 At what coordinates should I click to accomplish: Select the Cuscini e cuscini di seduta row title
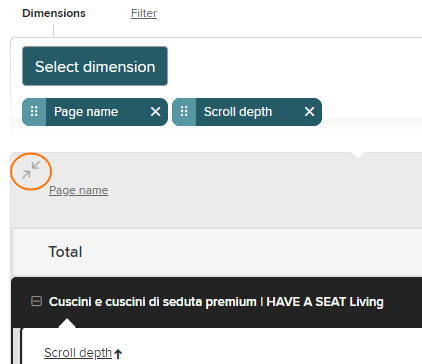(216, 302)
